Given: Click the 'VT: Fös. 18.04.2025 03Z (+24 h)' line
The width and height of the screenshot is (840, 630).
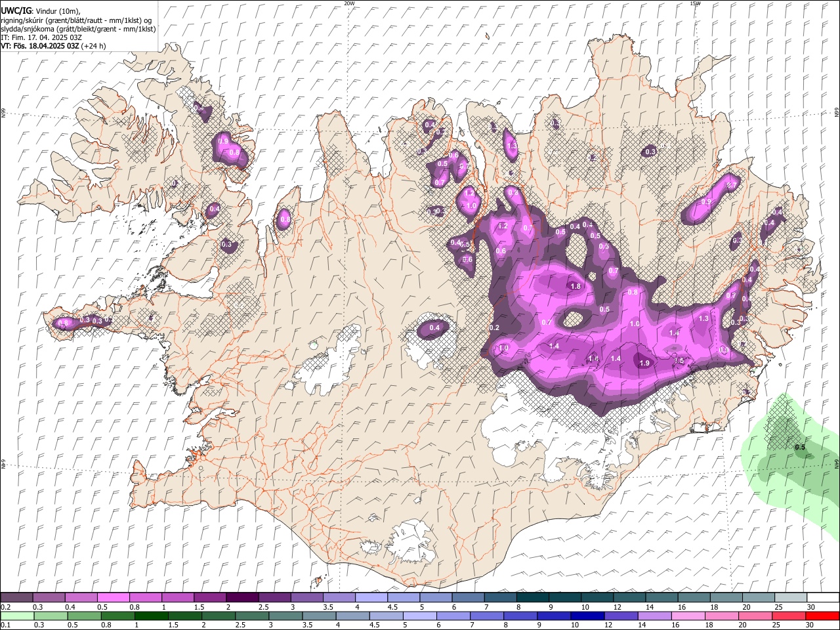Looking at the screenshot, I should [53, 46].
